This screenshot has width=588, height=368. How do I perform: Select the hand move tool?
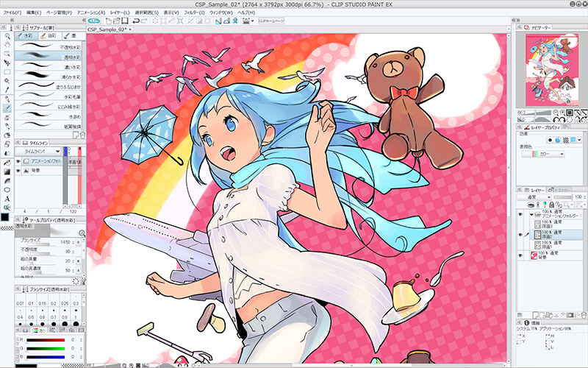click(x=7, y=43)
